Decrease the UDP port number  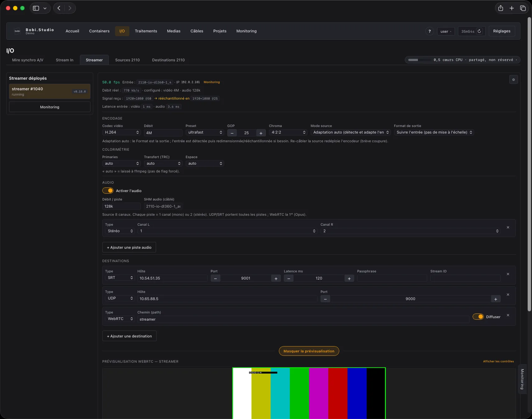click(325, 299)
